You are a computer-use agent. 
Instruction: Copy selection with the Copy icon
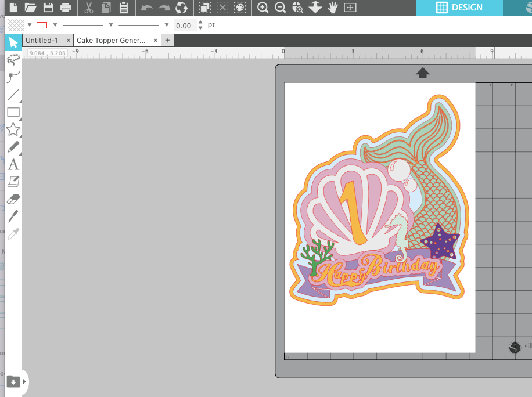[x=106, y=8]
